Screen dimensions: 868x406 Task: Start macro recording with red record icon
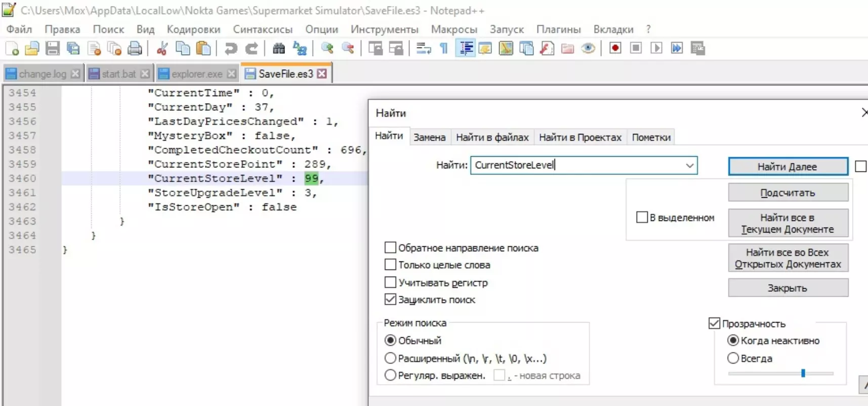pyautogui.click(x=615, y=49)
